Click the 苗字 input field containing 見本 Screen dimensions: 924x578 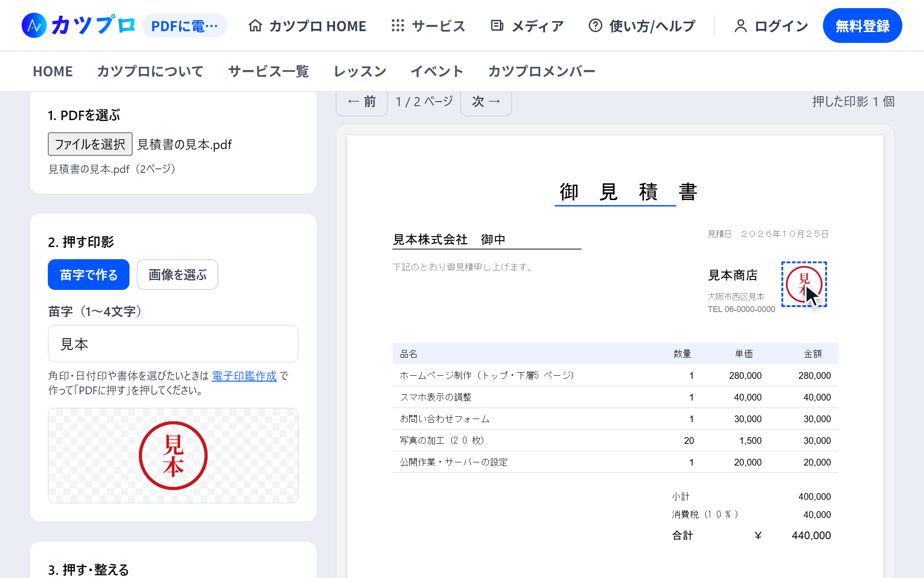click(173, 344)
